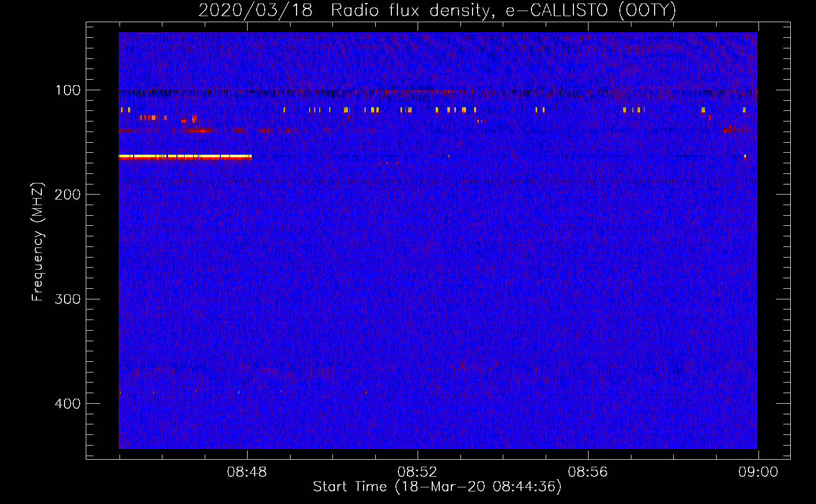The height and width of the screenshot is (504, 816).
Task: Click the '400' frequency tick label
Action: tap(68, 404)
